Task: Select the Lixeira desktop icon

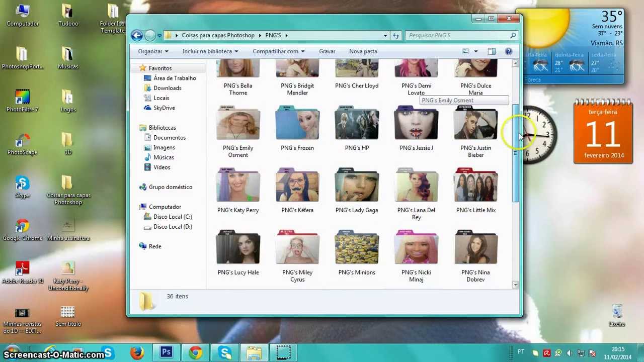Action: click(617, 316)
